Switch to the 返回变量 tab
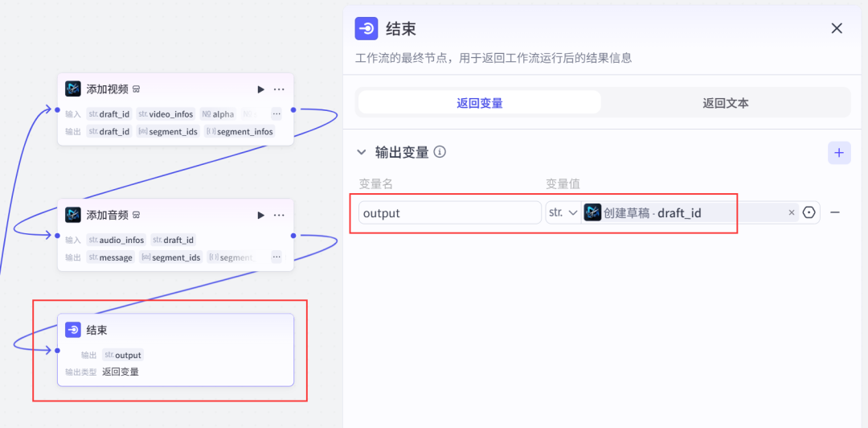Viewport: 868px width, 428px height. (x=479, y=102)
